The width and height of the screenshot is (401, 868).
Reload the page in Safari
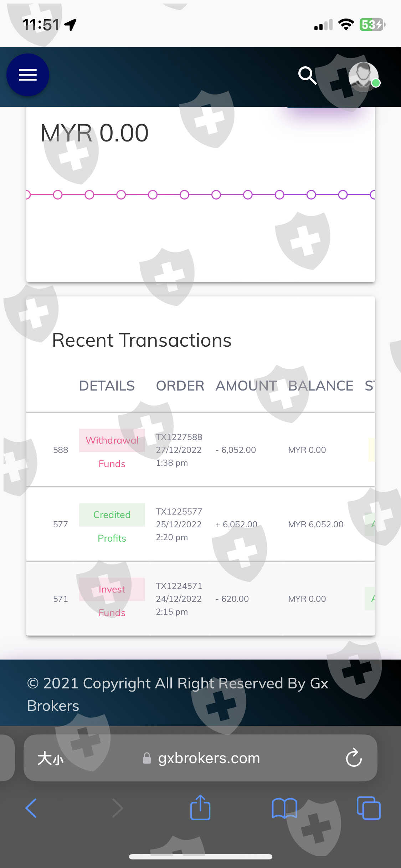pyautogui.click(x=354, y=758)
